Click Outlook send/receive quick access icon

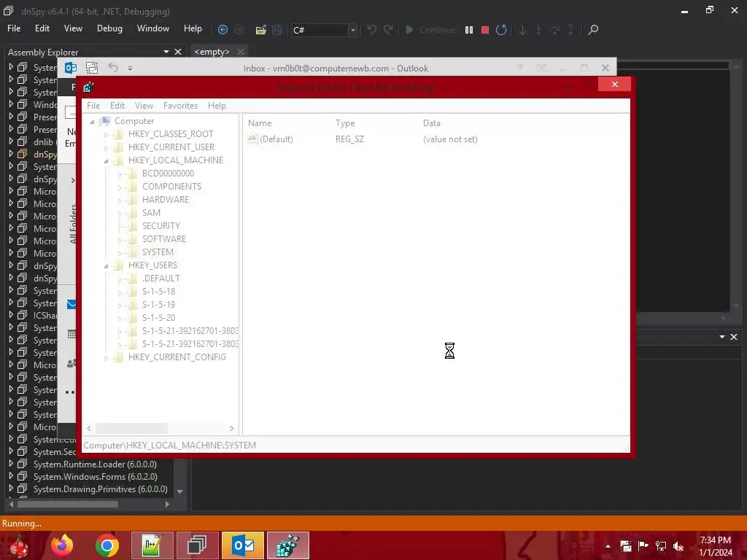(92, 68)
